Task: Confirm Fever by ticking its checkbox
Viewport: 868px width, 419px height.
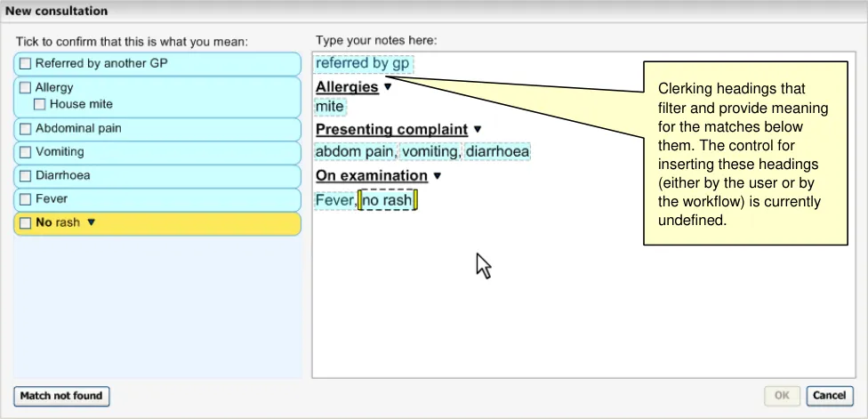Action: coord(26,199)
